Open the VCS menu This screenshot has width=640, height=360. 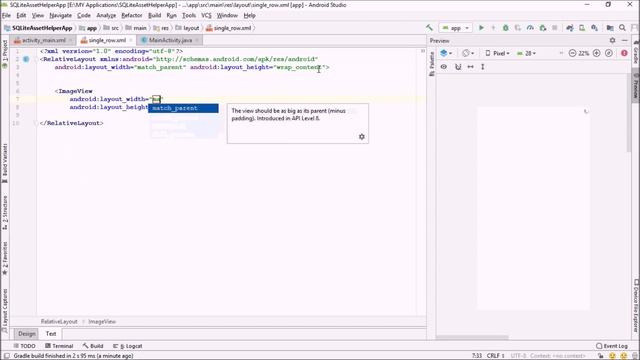(206, 16)
